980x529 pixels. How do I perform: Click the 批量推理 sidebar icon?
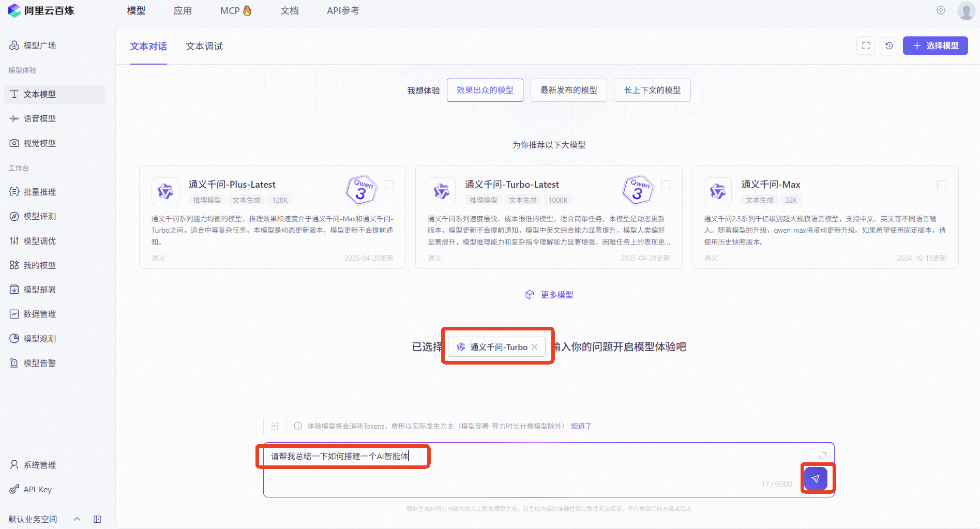(14, 192)
